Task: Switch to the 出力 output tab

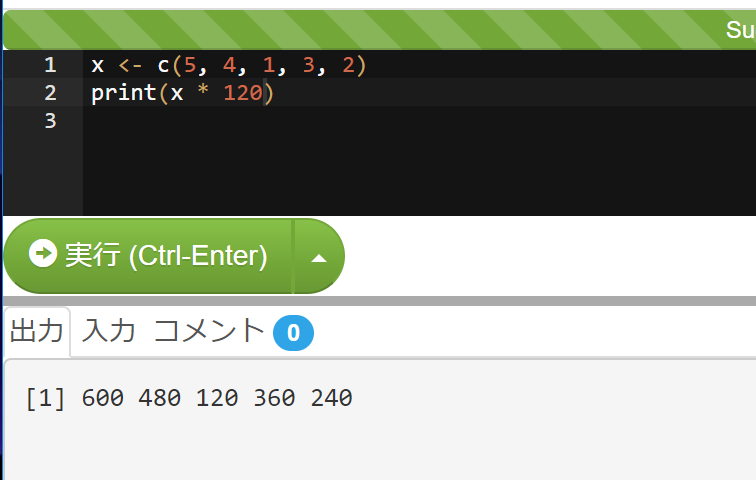Action: coord(37,332)
